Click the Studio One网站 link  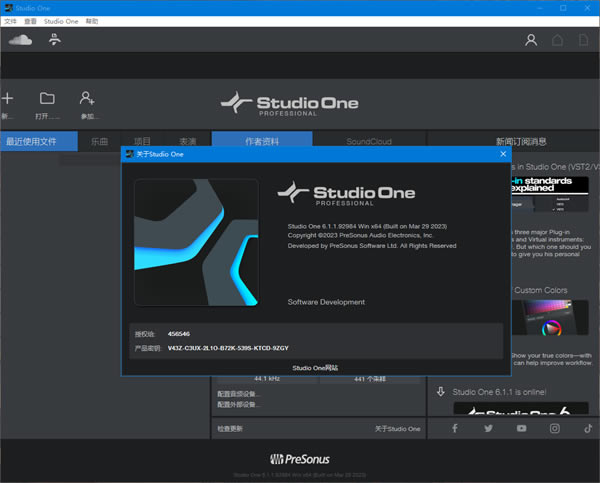(x=314, y=368)
